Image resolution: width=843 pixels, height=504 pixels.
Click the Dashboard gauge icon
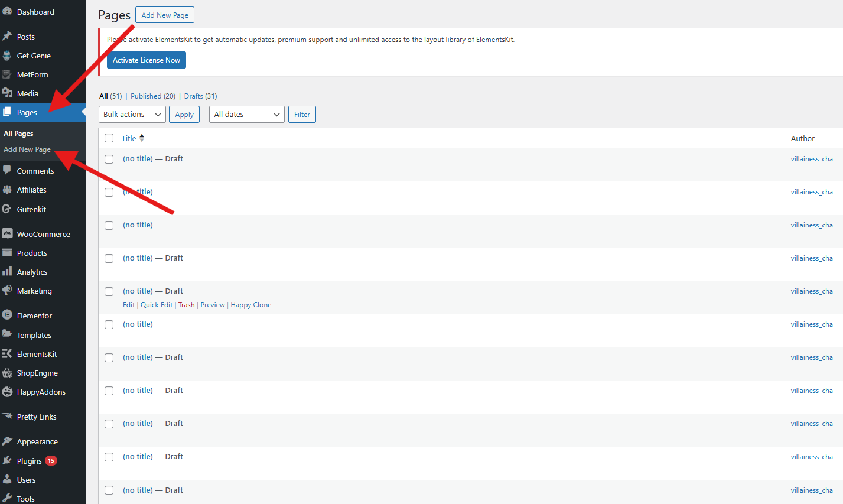[x=7, y=12]
